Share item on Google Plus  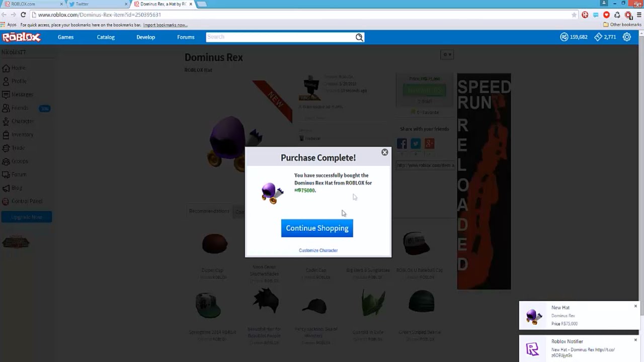[429, 144]
